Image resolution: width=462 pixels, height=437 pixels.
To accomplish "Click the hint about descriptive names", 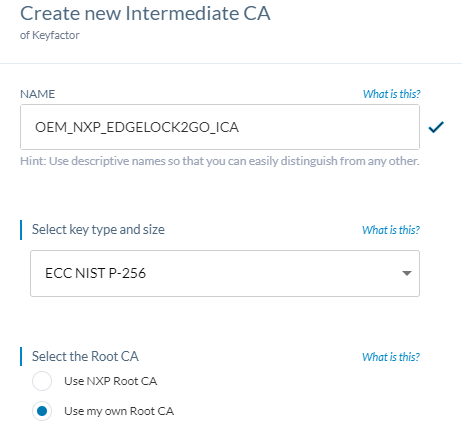I will pyautogui.click(x=220, y=161).
